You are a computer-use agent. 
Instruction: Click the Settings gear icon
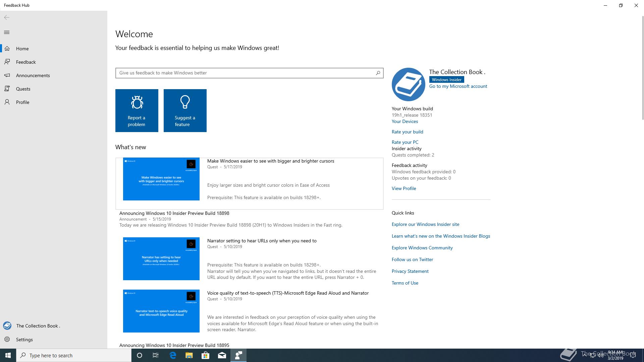pyautogui.click(x=7, y=340)
